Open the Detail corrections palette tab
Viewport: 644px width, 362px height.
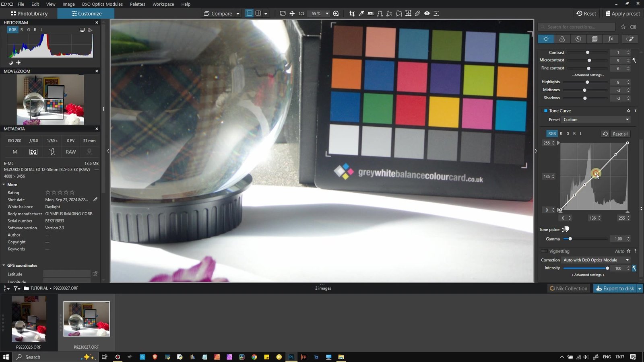coord(578,39)
